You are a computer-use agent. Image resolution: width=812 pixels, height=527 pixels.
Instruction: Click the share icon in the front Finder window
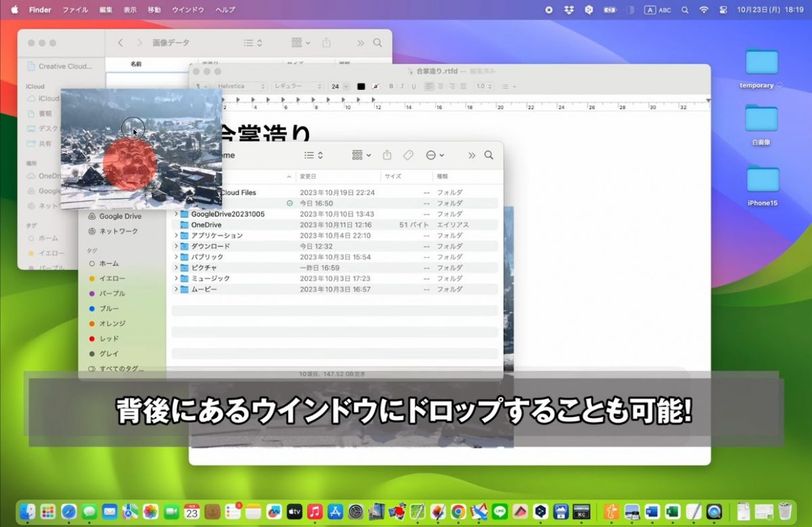[387, 155]
